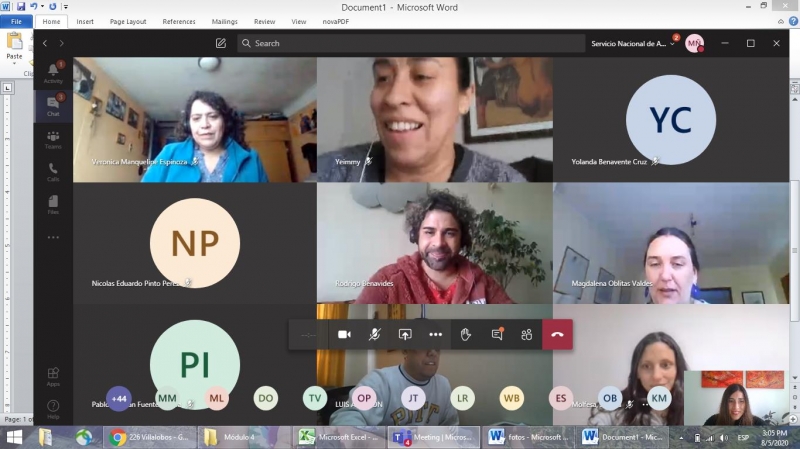Open the share screen tray
Viewport: 800px width, 449px height.
pos(405,335)
